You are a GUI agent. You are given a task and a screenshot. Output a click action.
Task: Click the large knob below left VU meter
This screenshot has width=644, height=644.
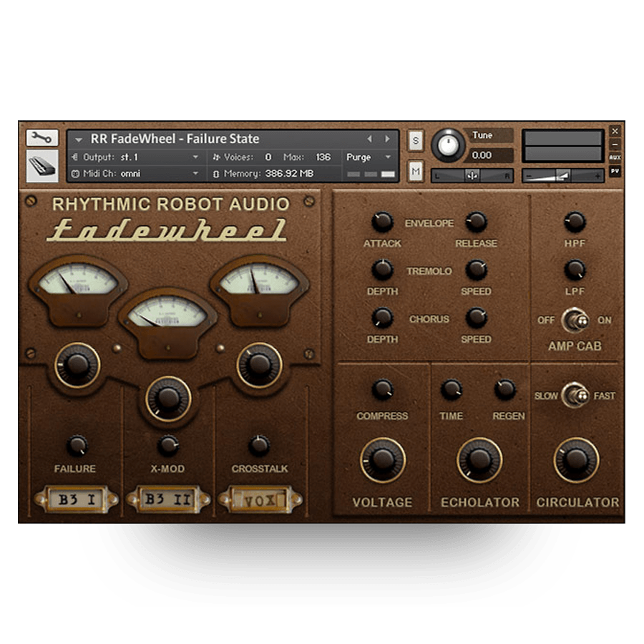77,365
